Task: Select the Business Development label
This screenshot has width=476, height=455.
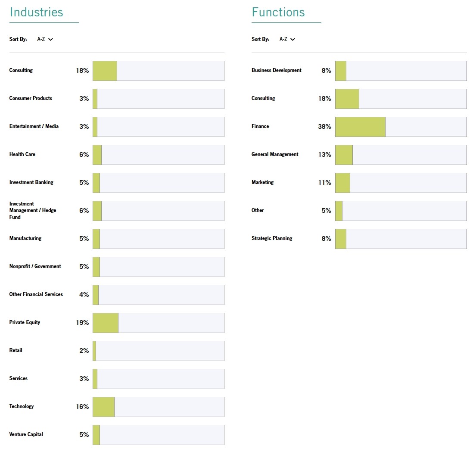Action: point(277,70)
